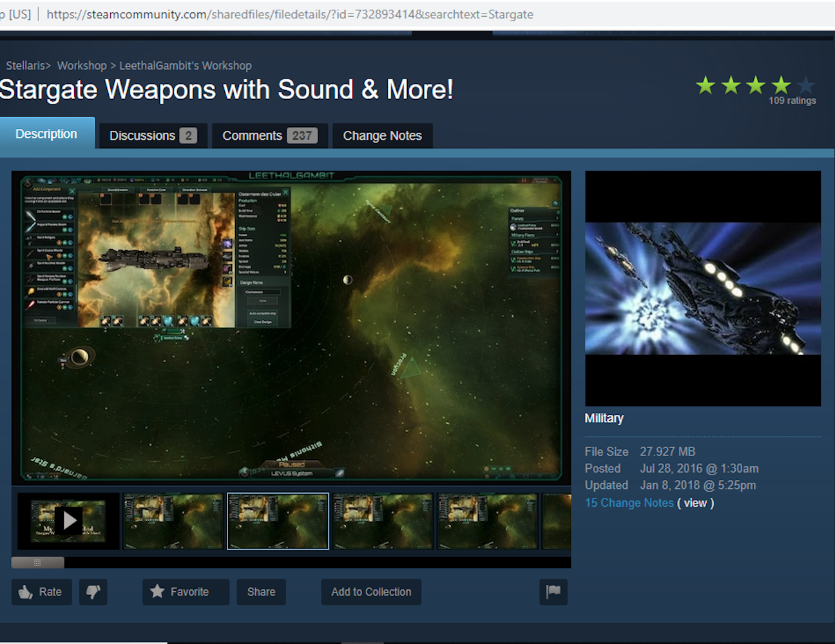Open the Description tab
The image size is (835, 644).
46,134
